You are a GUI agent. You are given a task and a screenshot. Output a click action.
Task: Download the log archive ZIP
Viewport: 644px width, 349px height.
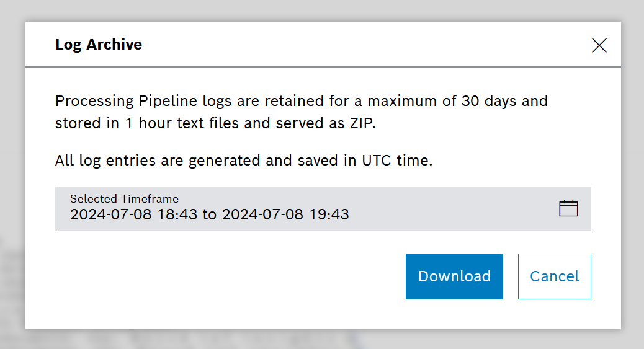(x=454, y=276)
